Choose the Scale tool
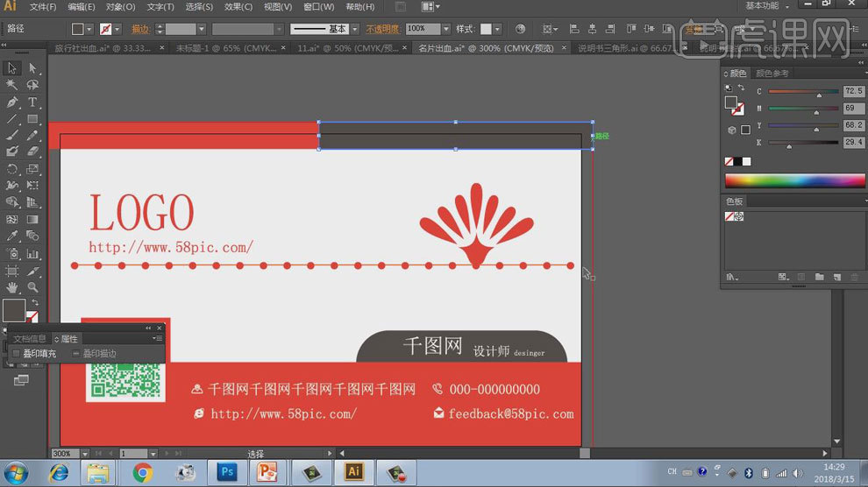Screen dimensions: 868x487 pos(32,168)
